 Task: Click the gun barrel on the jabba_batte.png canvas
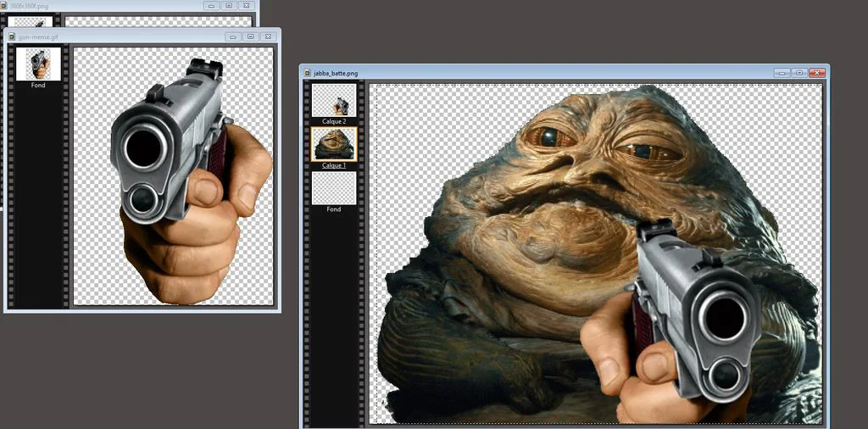(x=724, y=318)
